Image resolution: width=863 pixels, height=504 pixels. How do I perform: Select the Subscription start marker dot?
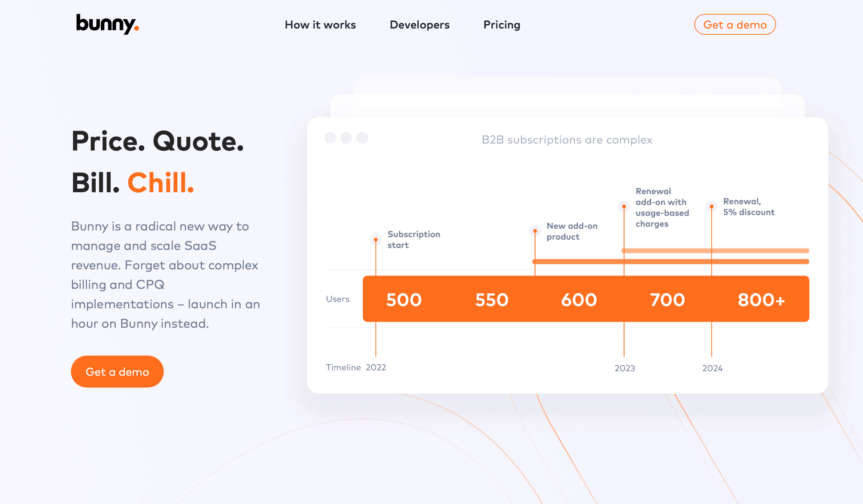point(376,239)
